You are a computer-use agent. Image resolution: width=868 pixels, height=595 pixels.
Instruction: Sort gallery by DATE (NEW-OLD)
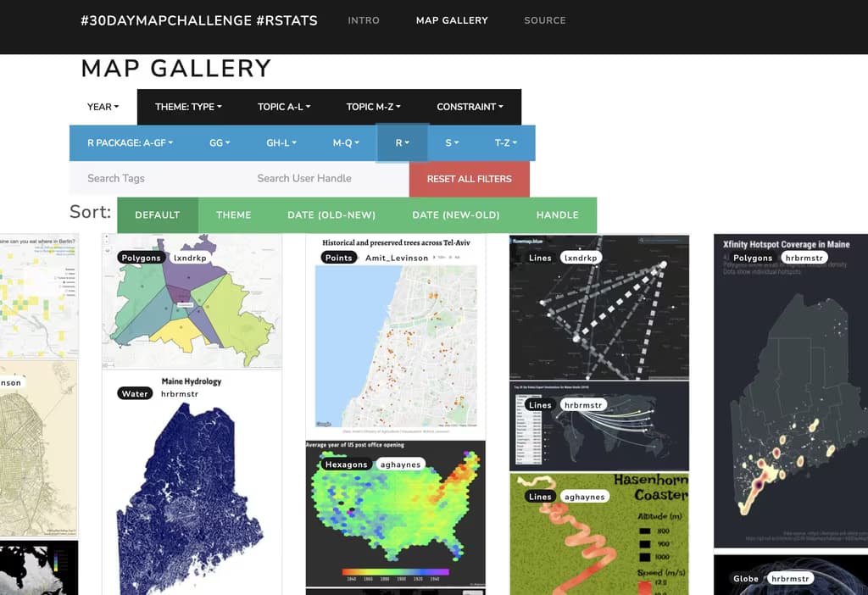coord(455,214)
